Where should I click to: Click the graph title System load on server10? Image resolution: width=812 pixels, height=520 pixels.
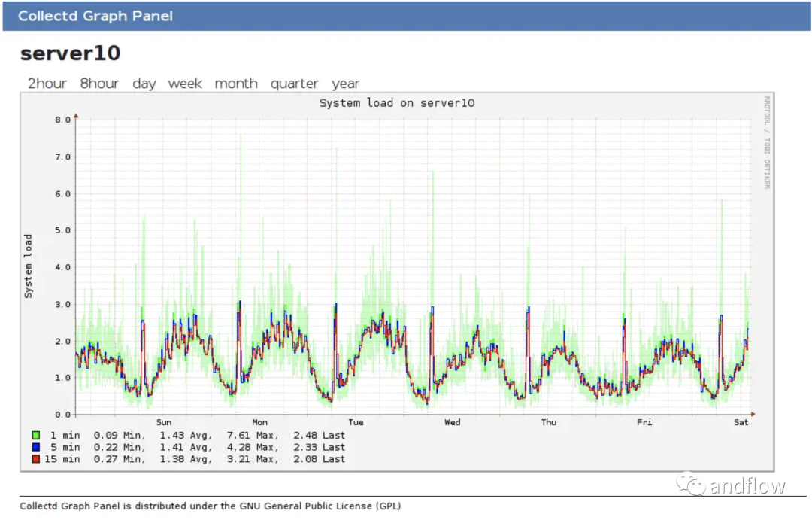coord(397,103)
